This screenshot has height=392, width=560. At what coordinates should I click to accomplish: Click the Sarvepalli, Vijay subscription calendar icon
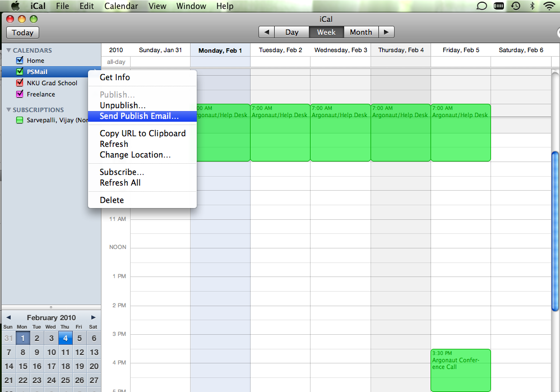(20, 120)
